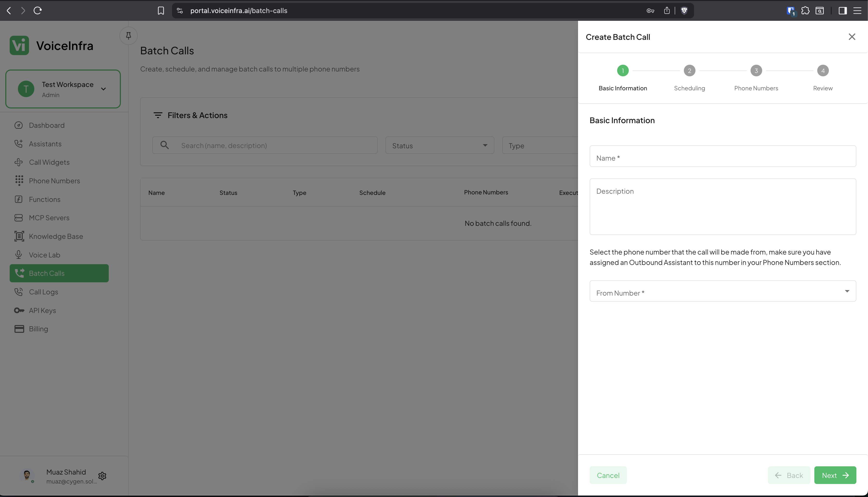Click the browser forward arrow
Viewport: 868px width, 497px height.
pos(23,11)
